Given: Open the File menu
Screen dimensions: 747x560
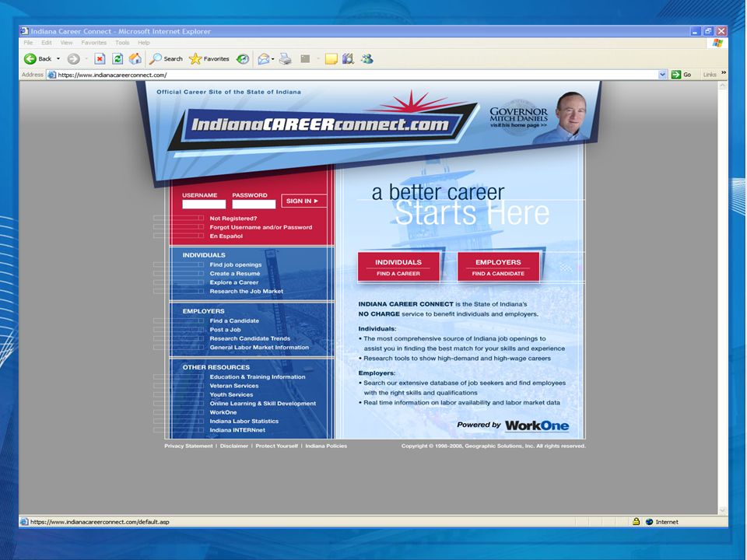Looking at the screenshot, I should (29, 42).
